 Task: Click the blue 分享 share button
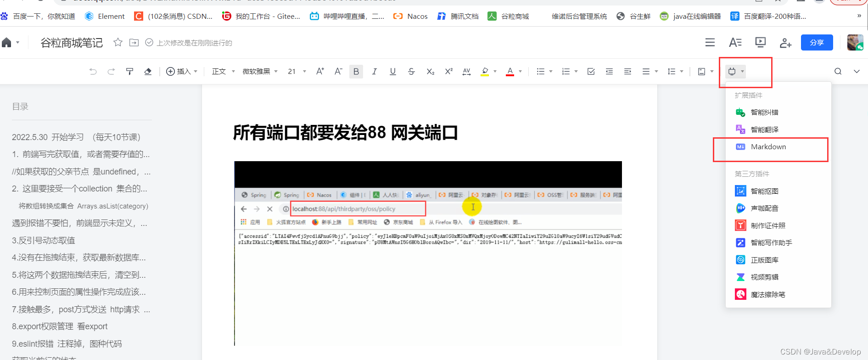(817, 42)
